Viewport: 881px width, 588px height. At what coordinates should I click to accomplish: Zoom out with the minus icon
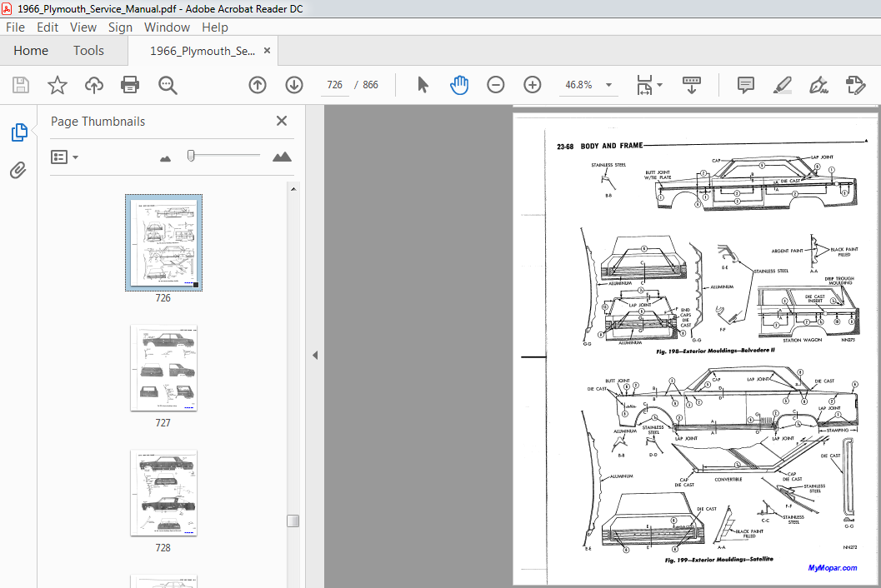tap(496, 85)
